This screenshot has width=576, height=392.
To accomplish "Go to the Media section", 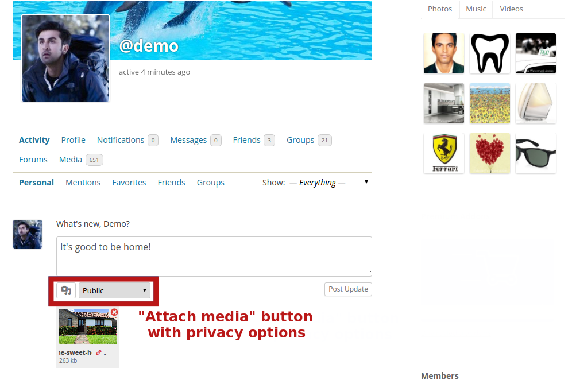I will pyautogui.click(x=71, y=160).
